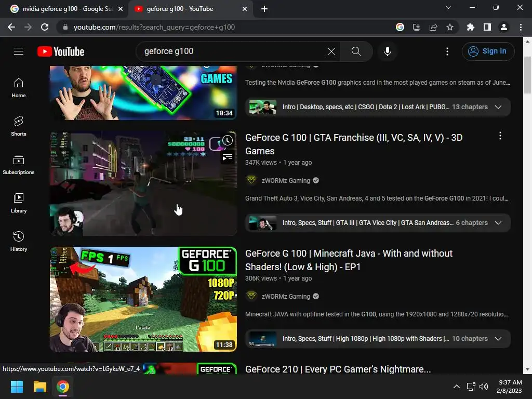Play the top thumbnail with 18:34 duration
This screenshot has height=399, width=532.
click(143, 93)
